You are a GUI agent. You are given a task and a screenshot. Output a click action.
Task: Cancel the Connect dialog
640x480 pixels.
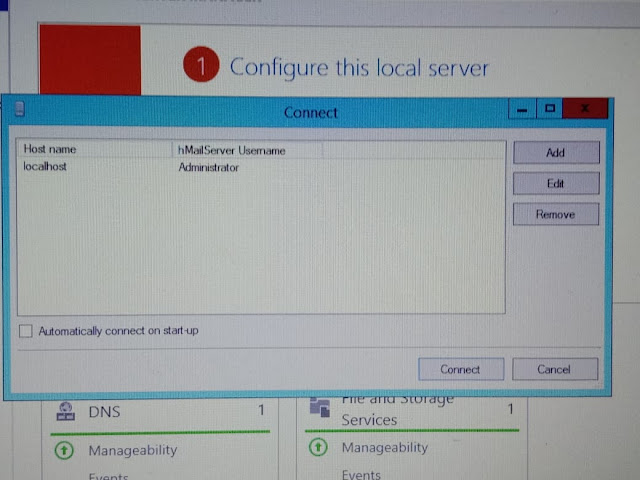(555, 369)
